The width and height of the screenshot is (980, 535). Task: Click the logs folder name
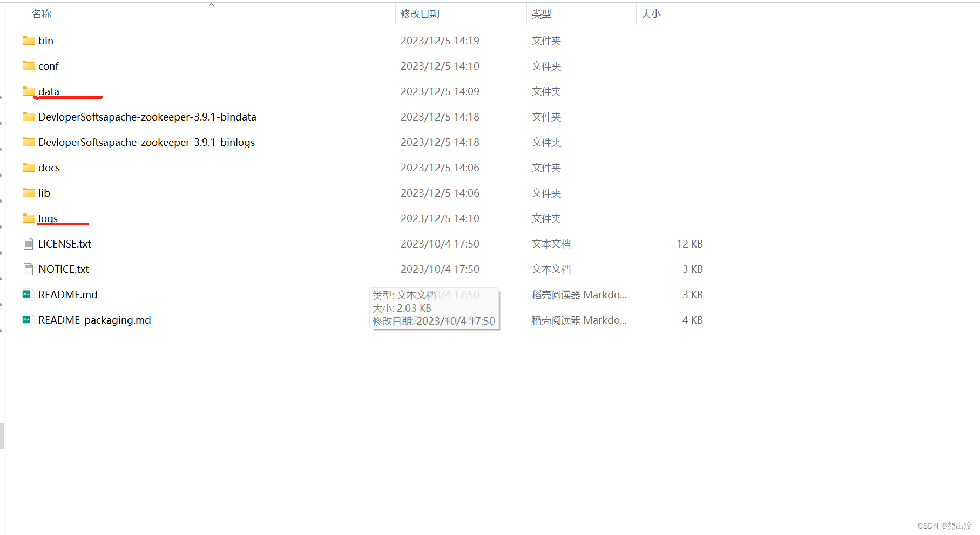click(48, 218)
